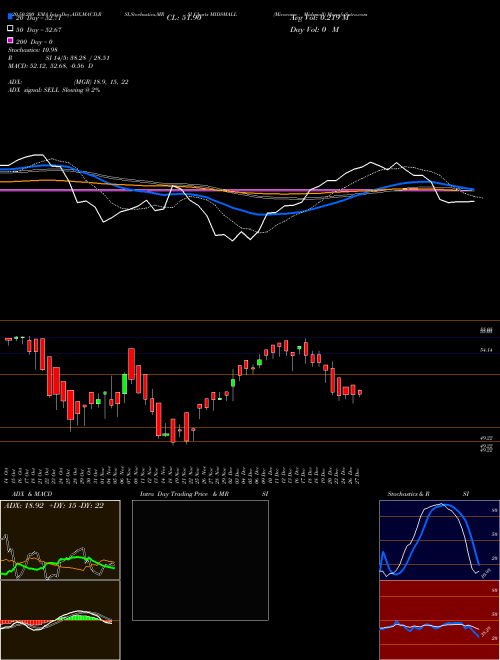500x660 pixels.
Task: Select the 'MACD: 52.12, 52.68, -0.56 D' line
Action: (x=51, y=66)
